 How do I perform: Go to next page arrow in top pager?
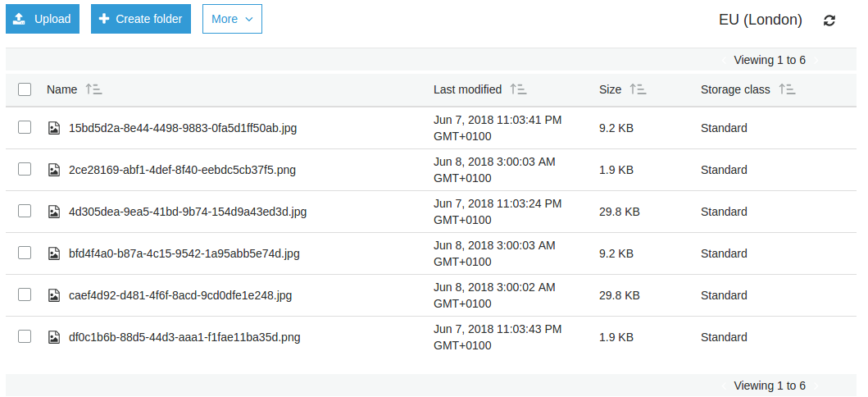point(816,61)
